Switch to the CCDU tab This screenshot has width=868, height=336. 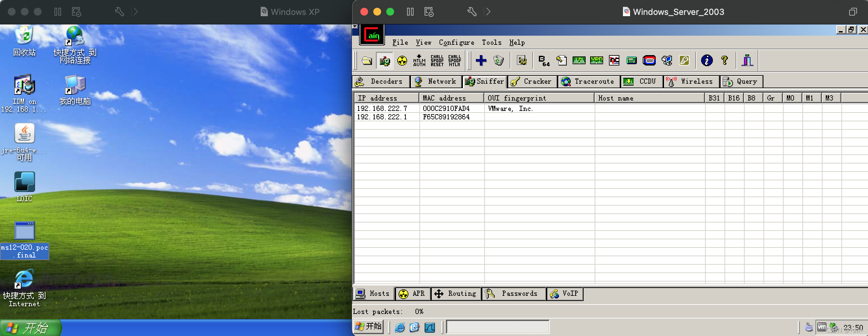[641, 81]
